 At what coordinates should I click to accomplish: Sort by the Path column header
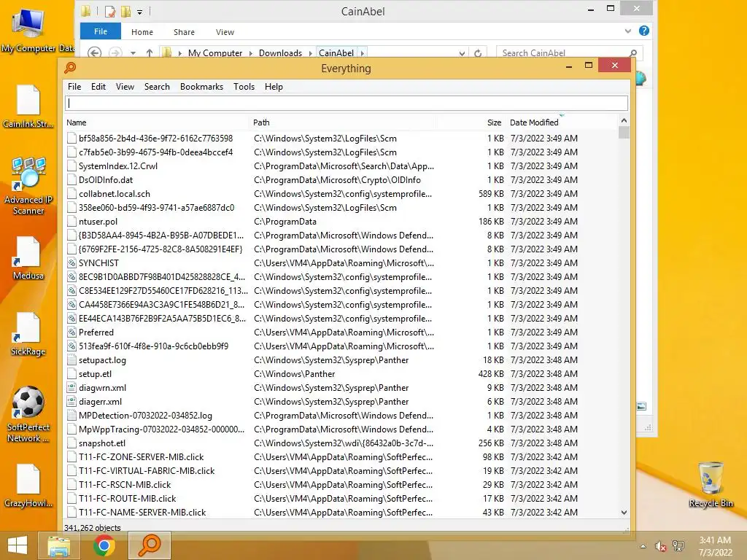click(x=342, y=122)
